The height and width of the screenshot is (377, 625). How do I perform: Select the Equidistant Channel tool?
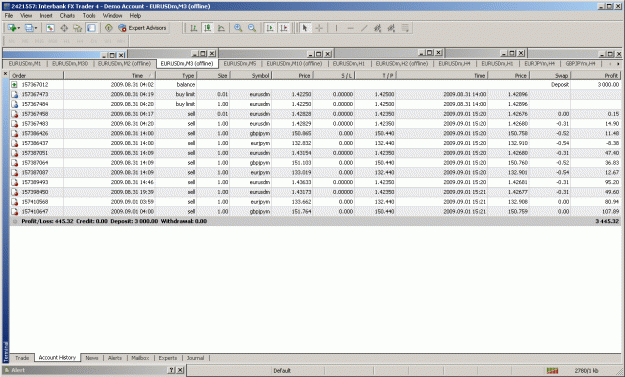[377, 28]
